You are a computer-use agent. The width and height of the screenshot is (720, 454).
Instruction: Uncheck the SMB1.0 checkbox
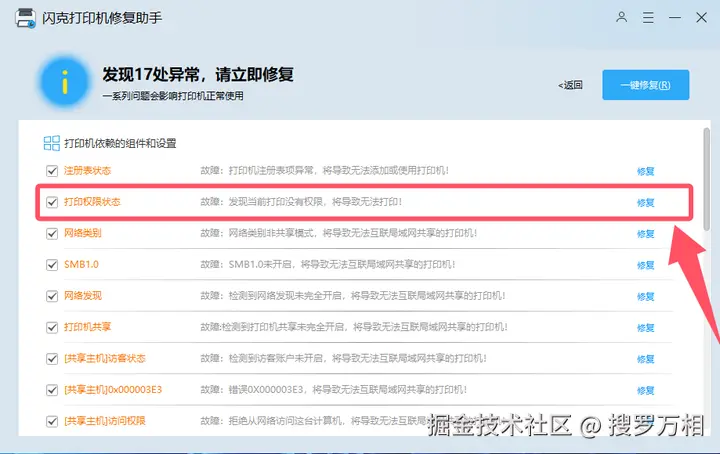tap(52, 265)
